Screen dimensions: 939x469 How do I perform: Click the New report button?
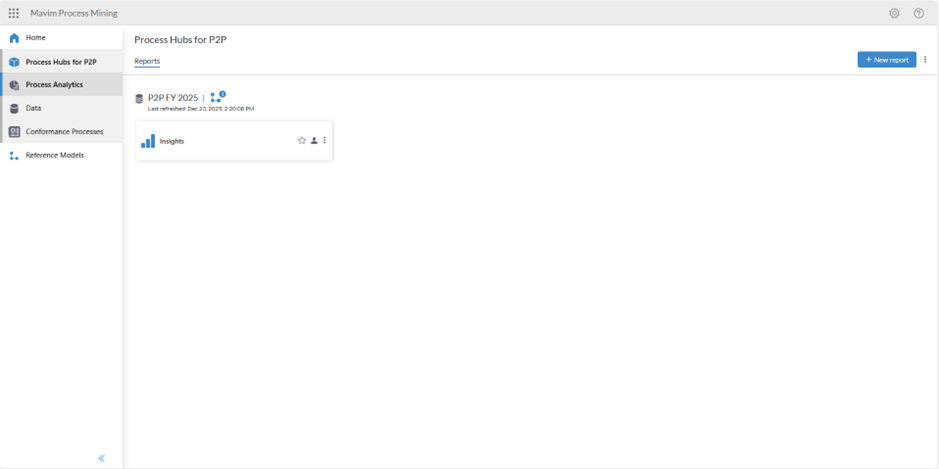(x=886, y=60)
